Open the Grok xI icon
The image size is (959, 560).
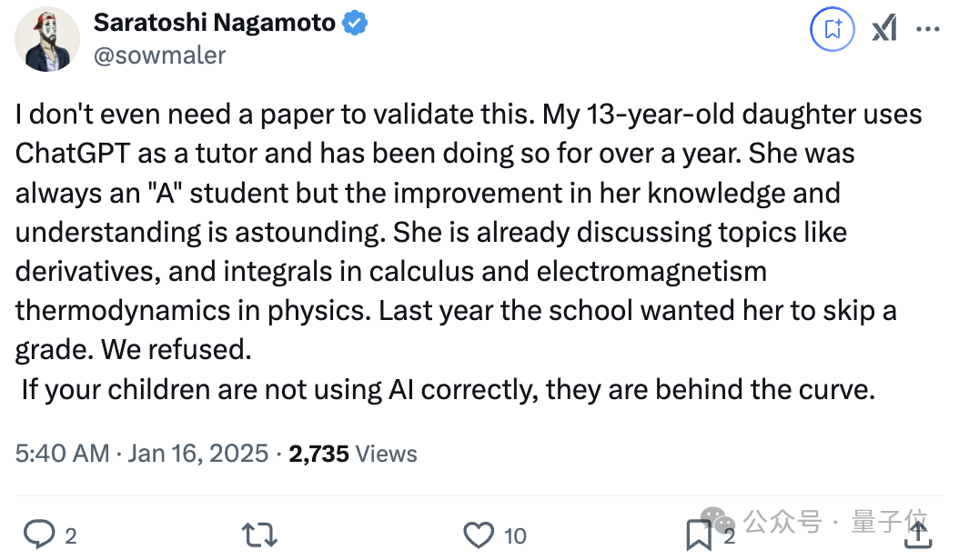(884, 28)
